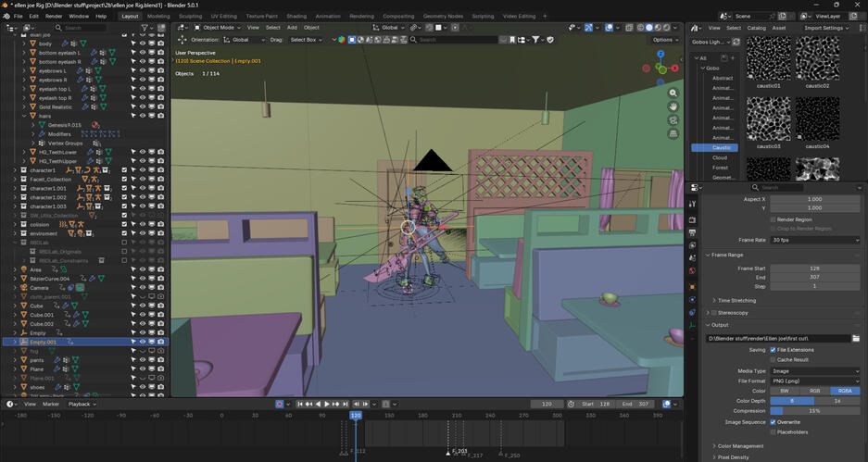
Task: Adjust the Compression slider
Action: 815,410
